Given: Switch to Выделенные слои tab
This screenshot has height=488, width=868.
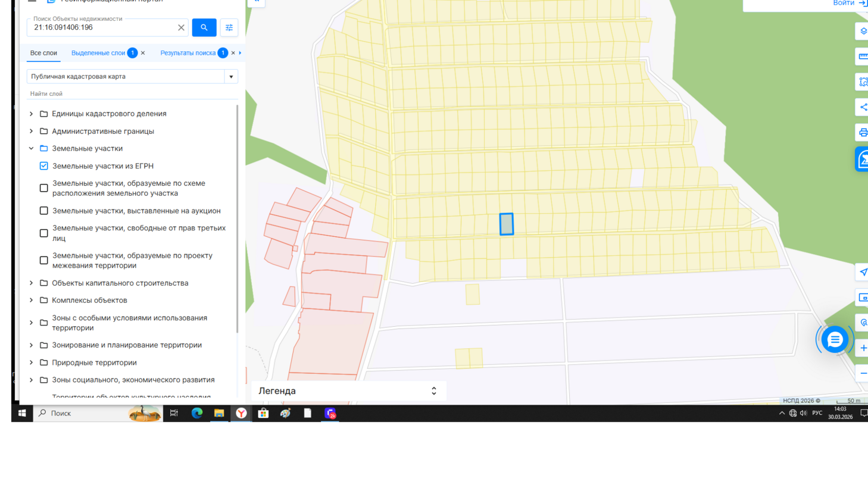Looking at the screenshot, I should [98, 53].
